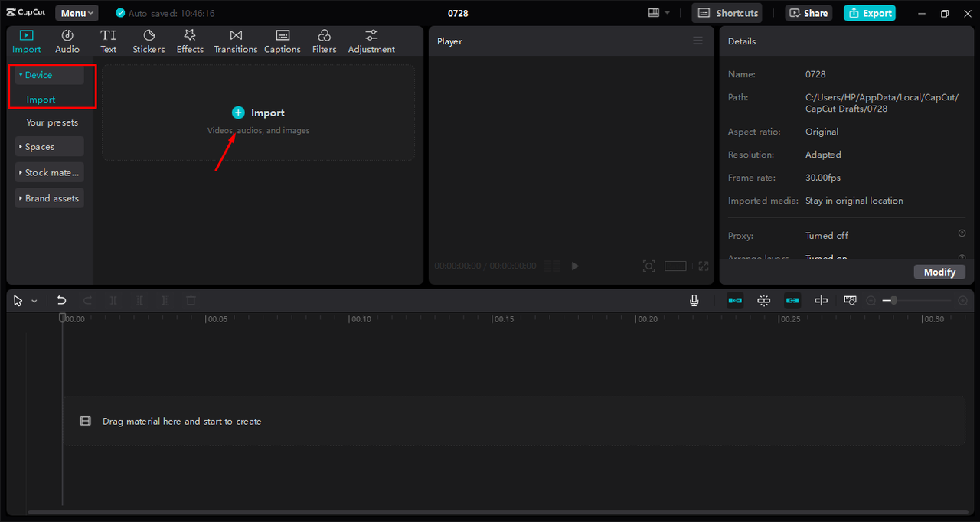Click the timeline zoom in icon
This screenshot has height=522, width=980.
click(962, 301)
